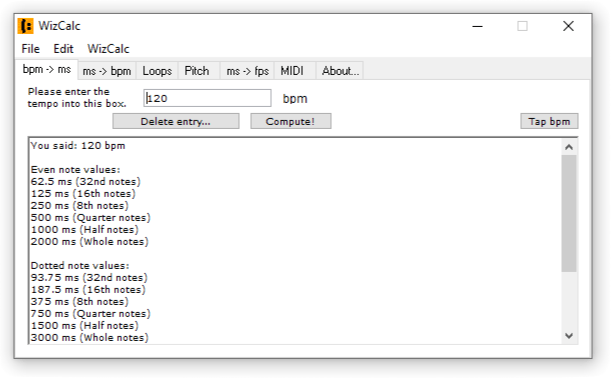Click the results scrollbar down arrow
The width and height of the screenshot is (611, 378).
569,336
